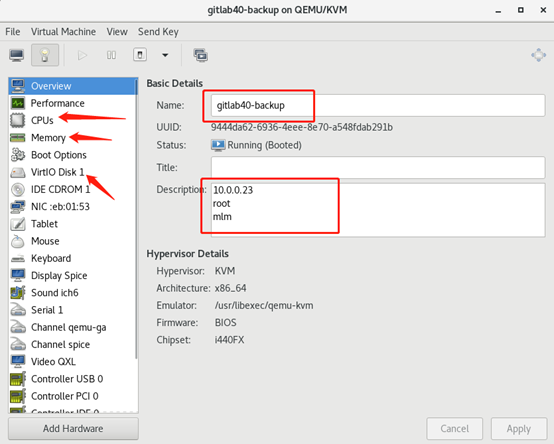Open the Manage snapshots icon

[x=201, y=55]
